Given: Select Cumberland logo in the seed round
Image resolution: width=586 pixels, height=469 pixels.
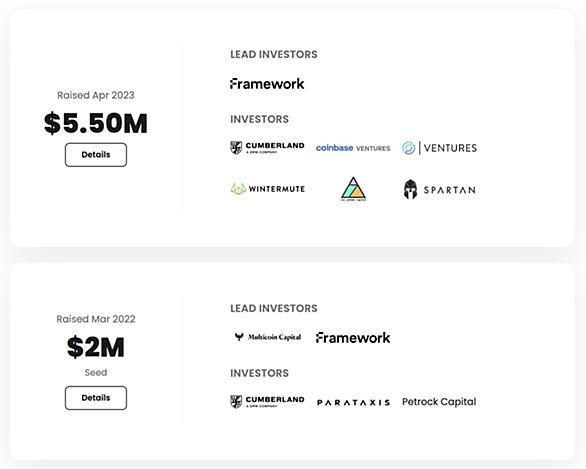Looking at the screenshot, I should pyautogui.click(x=267, y=402).
